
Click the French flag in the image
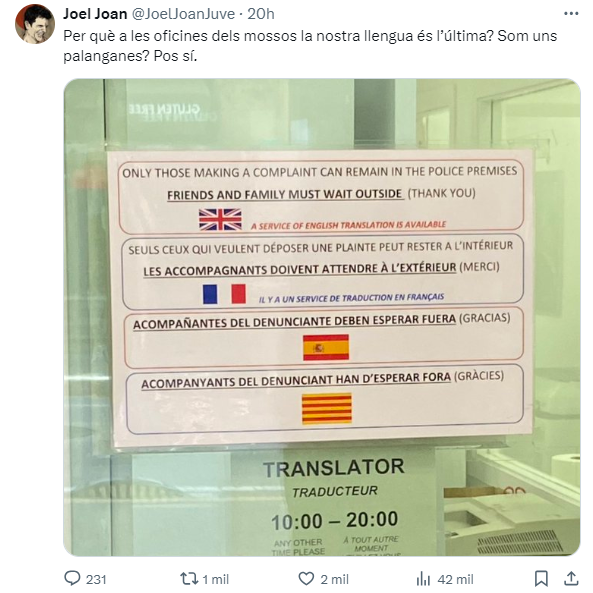click(x=224, y=294)
